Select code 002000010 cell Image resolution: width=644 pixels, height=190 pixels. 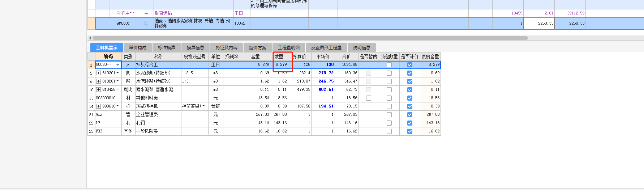pos(108,98)
